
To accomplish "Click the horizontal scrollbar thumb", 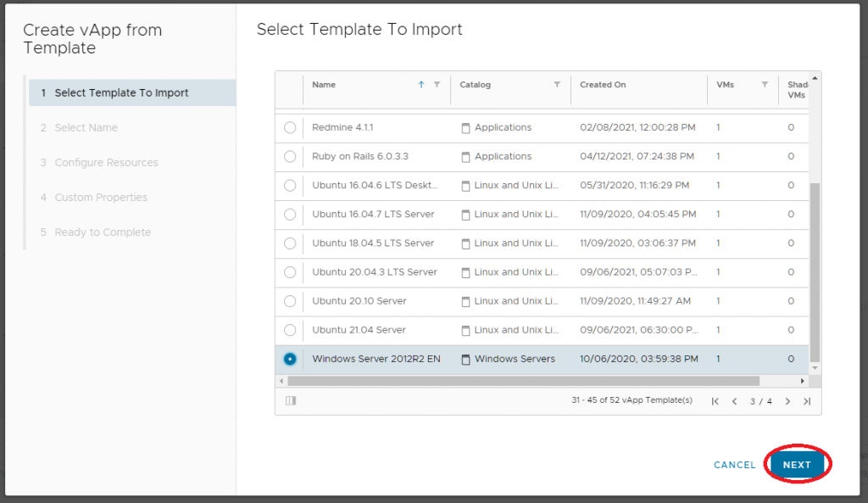I will pyautogui.click(x=524, y=381).
